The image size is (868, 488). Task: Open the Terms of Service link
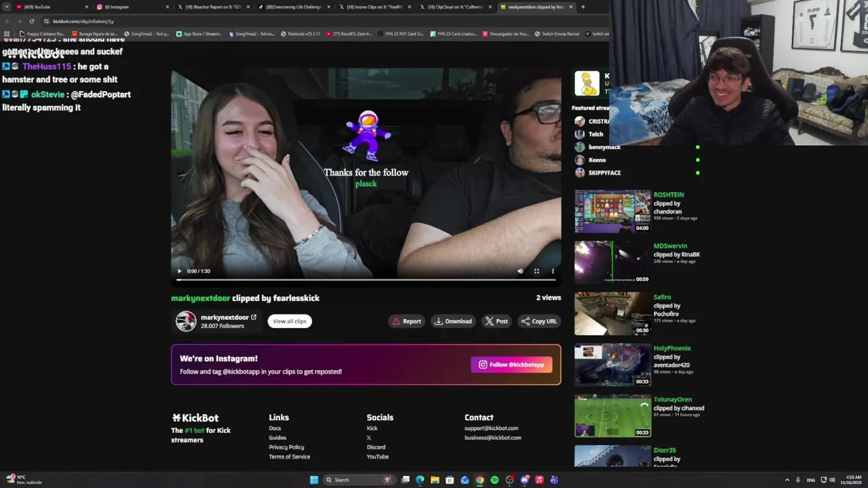coord(289,457)
